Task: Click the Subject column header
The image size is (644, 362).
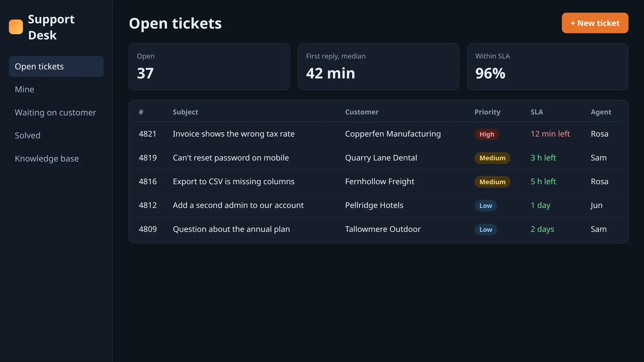Action: [186, 112]
